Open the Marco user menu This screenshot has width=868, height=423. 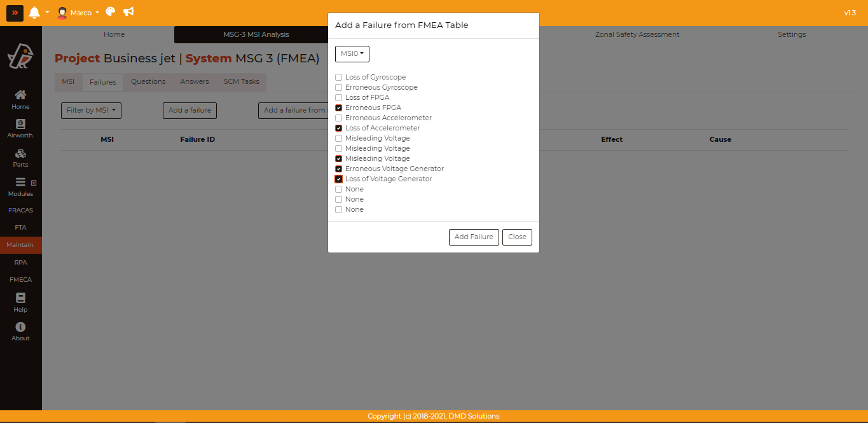click(79, 13)
